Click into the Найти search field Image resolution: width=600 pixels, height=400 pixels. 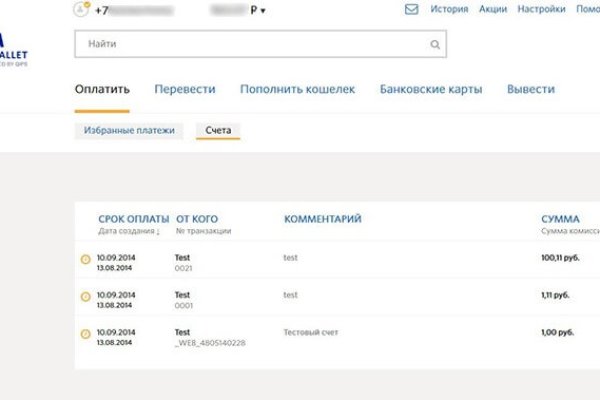coord(250,45)
